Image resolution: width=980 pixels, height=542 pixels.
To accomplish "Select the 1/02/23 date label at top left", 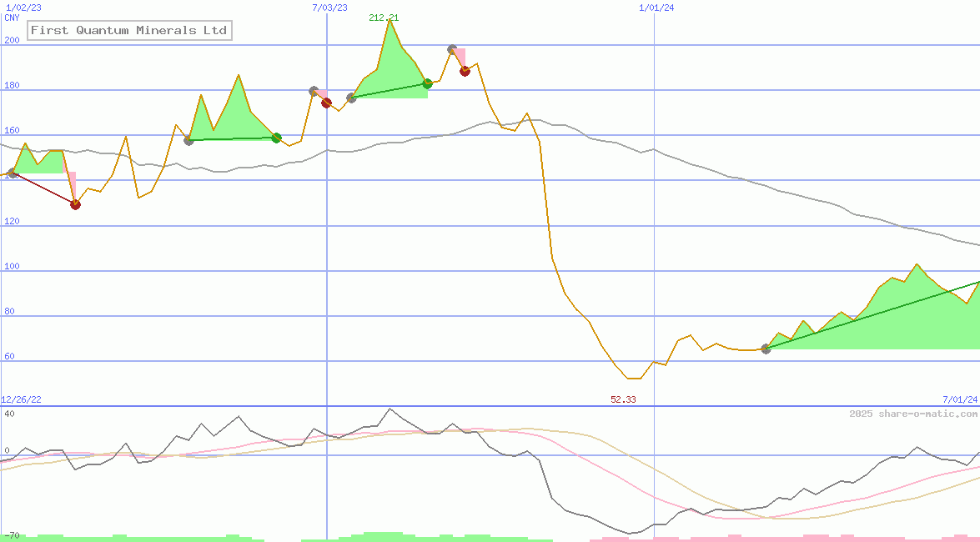I will point(18,8).
